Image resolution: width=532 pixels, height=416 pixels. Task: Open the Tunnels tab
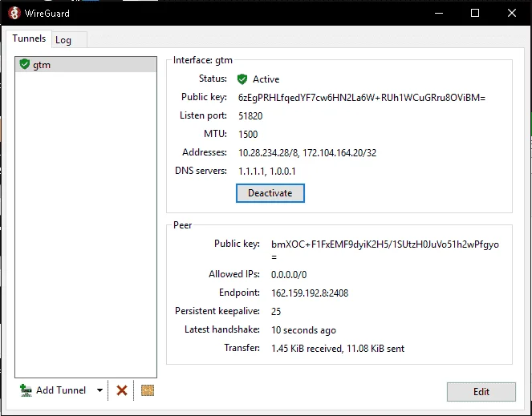pyautogui.click(x=29, y=38)
